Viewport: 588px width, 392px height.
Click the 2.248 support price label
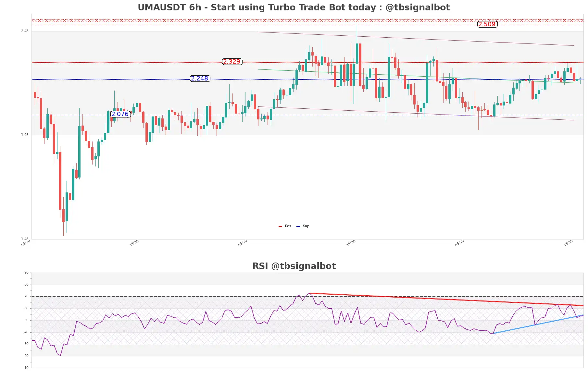(x=200, y=79)
